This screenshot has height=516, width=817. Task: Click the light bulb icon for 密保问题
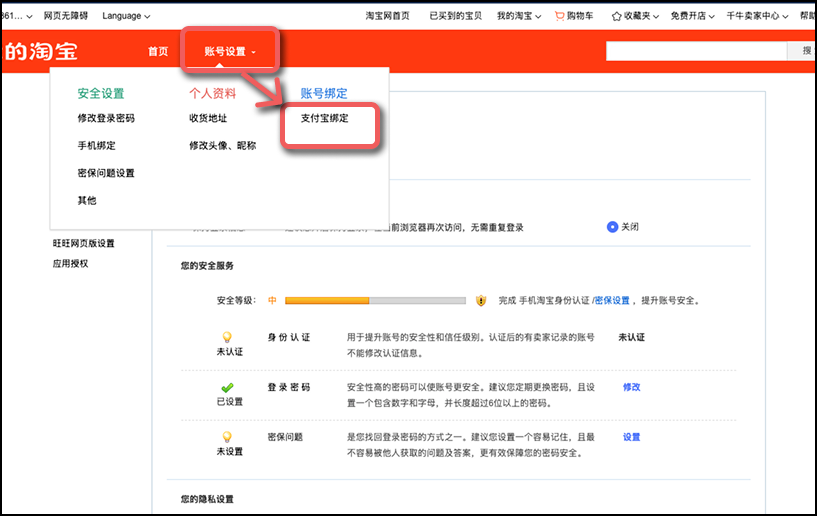click(229, 437)
